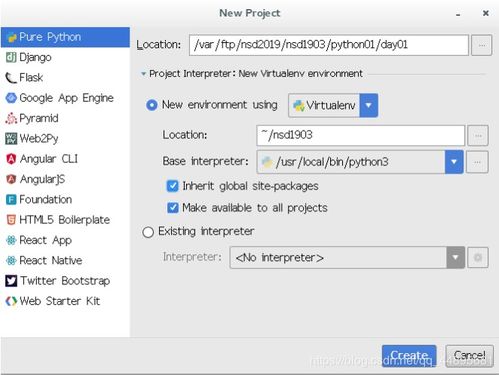
Task: Choose the React Native project type
Action: (x=65, y=261)
